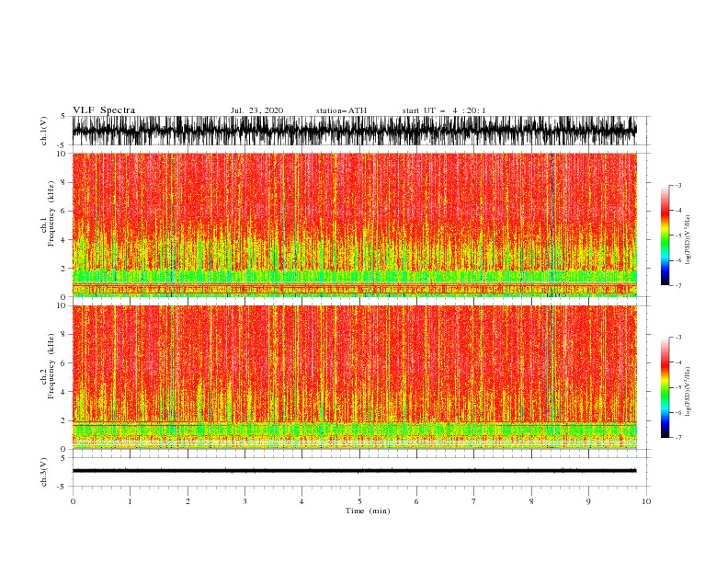Click inside the ch.2 spectrogram panel
Viewport: 728px width, 563px height.
(355, 377)
